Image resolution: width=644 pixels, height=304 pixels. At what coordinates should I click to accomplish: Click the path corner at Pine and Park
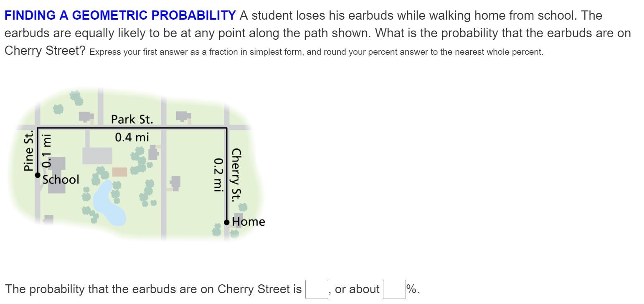(38, 128)
